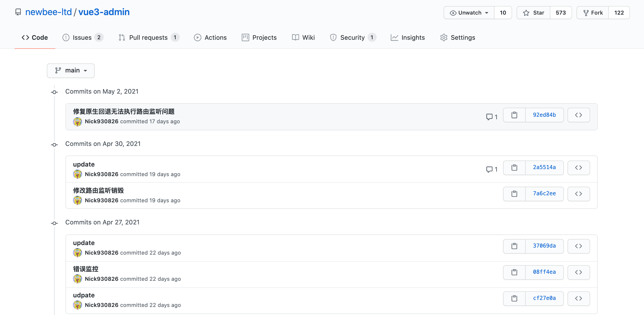Click Nick930826 avatar on 92ed84b commit
The height and width of the screenshot is (315, 644).
coord(78,122)
